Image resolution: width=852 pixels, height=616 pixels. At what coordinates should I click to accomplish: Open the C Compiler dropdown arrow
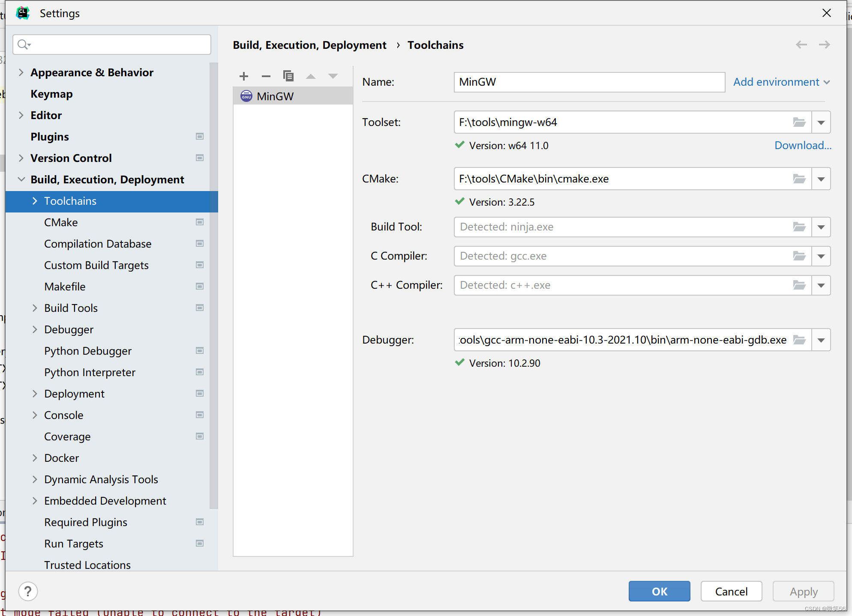pyautogui.click(x=821, y=256)
